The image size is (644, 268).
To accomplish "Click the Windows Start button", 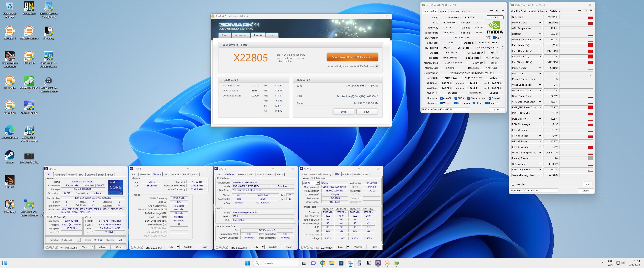I will point(248,263).
